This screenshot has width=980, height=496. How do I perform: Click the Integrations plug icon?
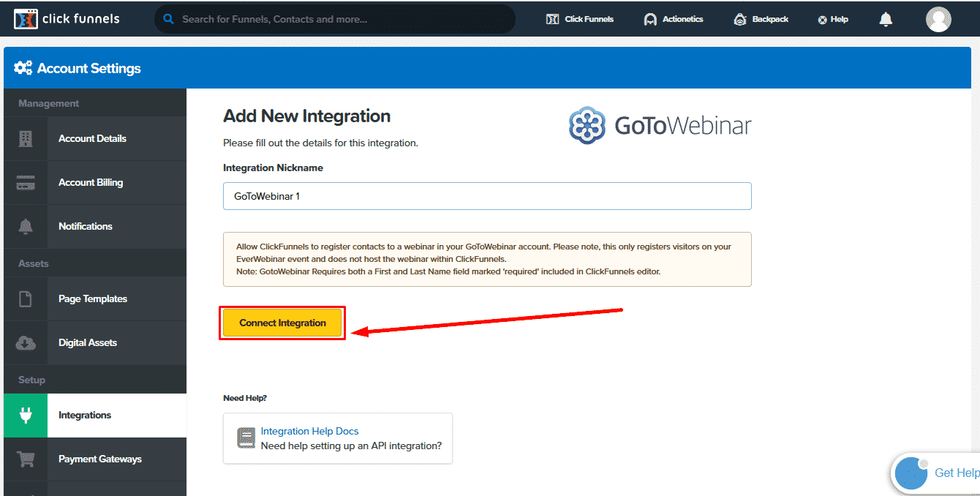click(26, 416)
